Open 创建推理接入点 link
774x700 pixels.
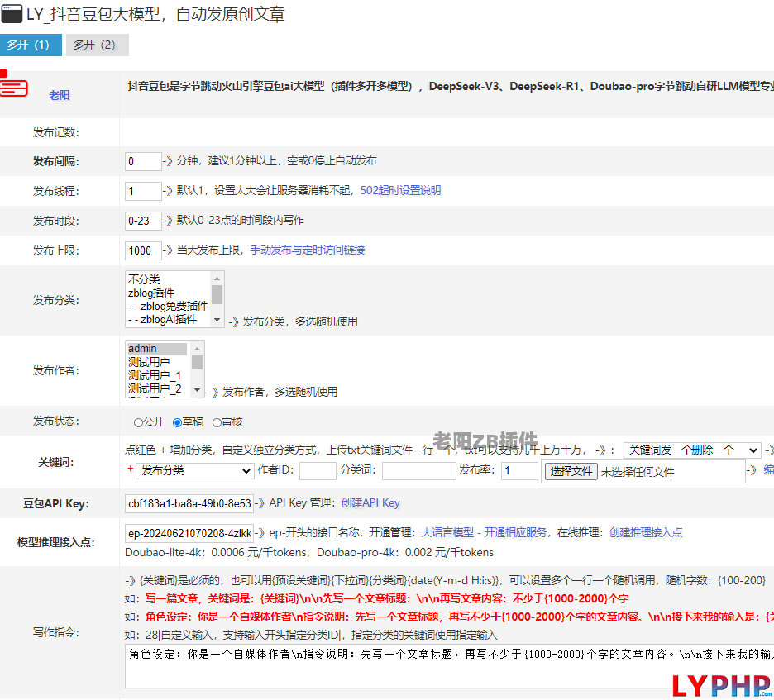[x=646, y=533]
